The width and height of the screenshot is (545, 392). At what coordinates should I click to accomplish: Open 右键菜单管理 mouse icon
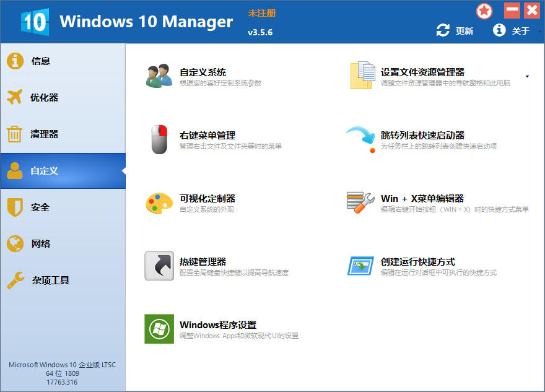[x=159, y=139]
